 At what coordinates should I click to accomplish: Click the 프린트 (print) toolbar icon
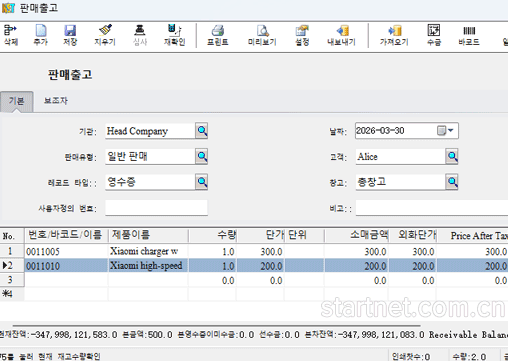218,35
